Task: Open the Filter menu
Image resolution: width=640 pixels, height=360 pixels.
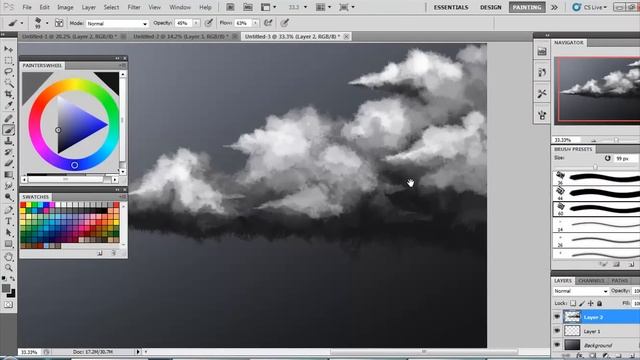Action: pos(134,7)
